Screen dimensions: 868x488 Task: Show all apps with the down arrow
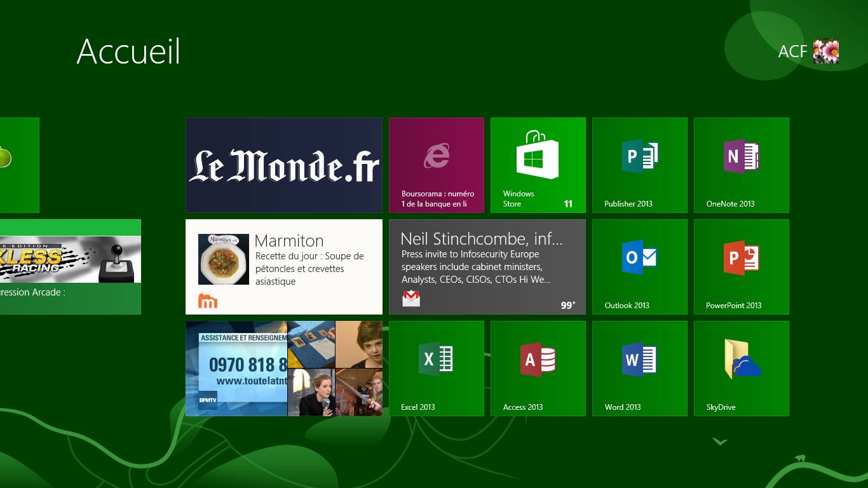click(719, 441)
